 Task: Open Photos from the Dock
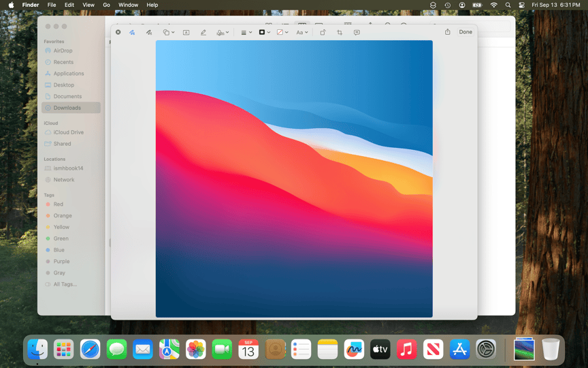coord(196,349)
